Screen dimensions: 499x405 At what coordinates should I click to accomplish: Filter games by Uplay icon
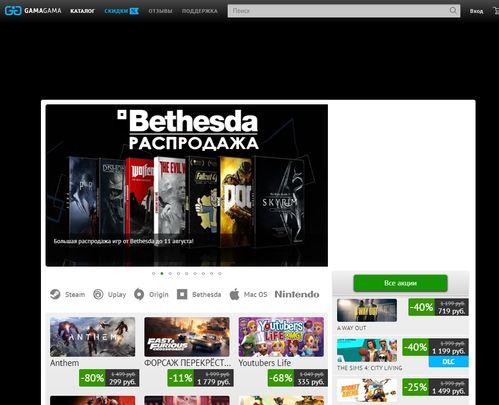point(98,294)
